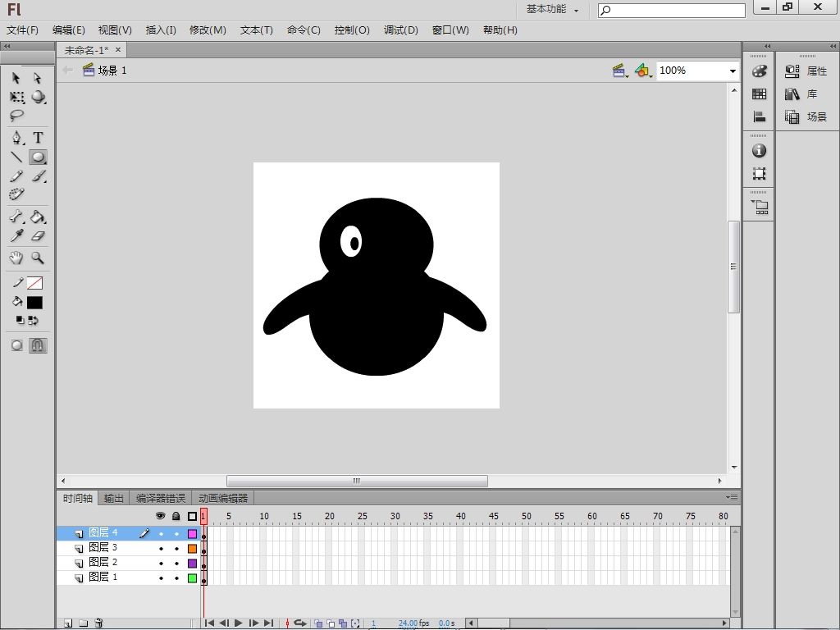Select the Bone tool

(16, 217)
